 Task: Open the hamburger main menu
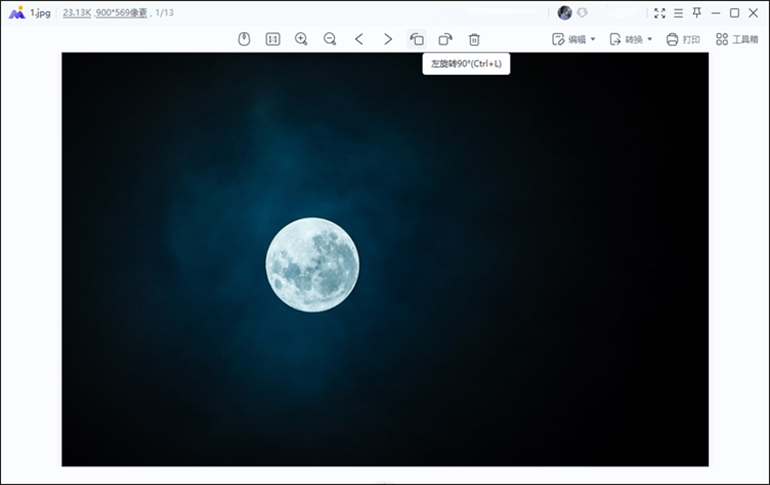(678, 13)
